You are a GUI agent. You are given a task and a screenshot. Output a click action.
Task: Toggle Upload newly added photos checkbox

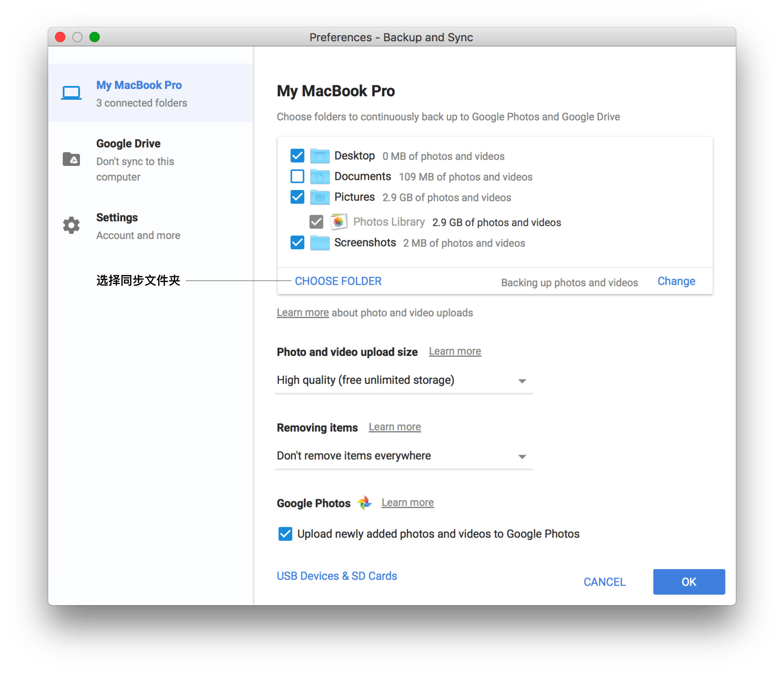(285, 534)
